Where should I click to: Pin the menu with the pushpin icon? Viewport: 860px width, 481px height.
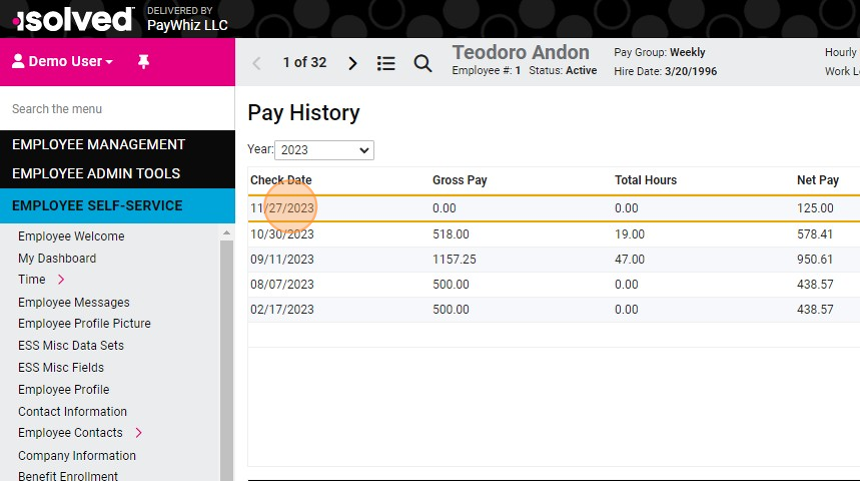coord(144,61)
